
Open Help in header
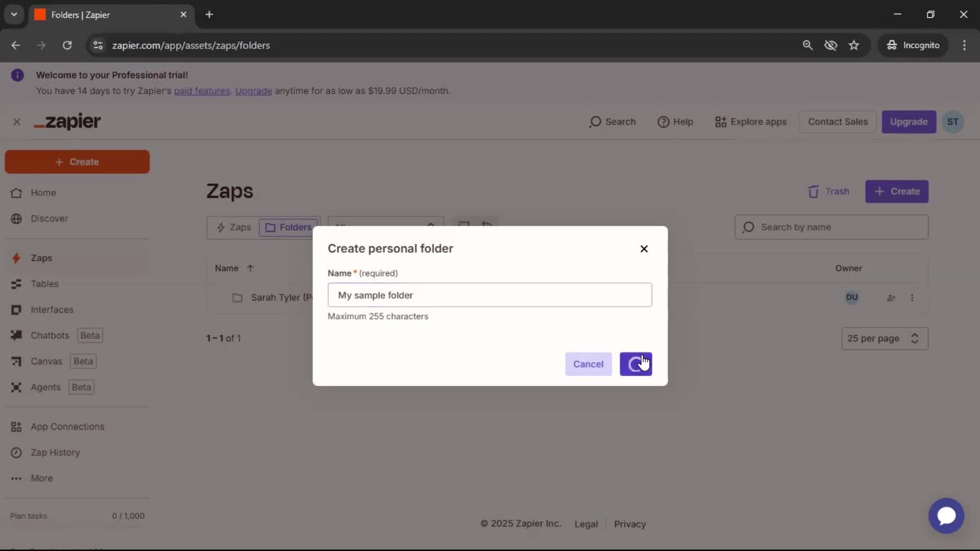tap(675, 122)
